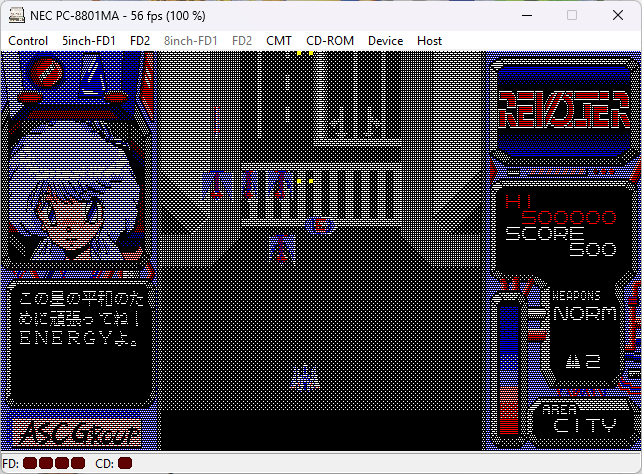Click the blue number 7 indicator panel

(x=93, y=74)
